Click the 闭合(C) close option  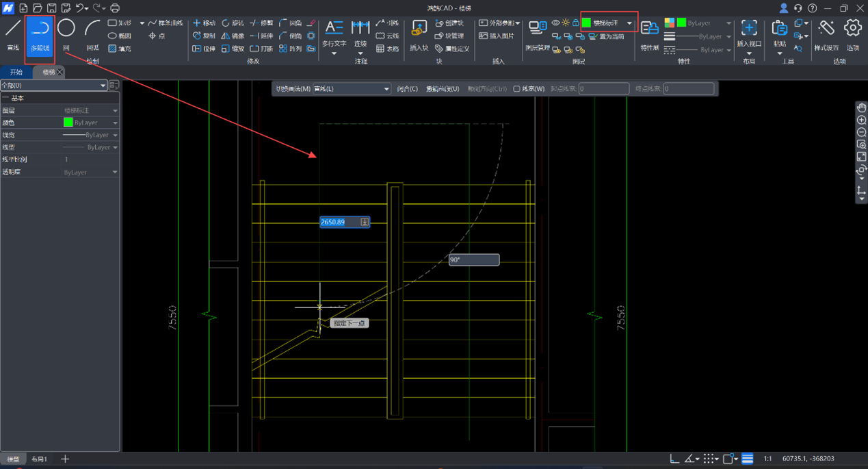click(x=407, y=89)
